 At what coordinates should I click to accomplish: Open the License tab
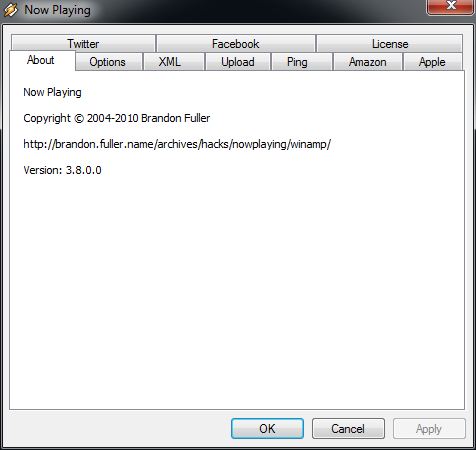390,44
